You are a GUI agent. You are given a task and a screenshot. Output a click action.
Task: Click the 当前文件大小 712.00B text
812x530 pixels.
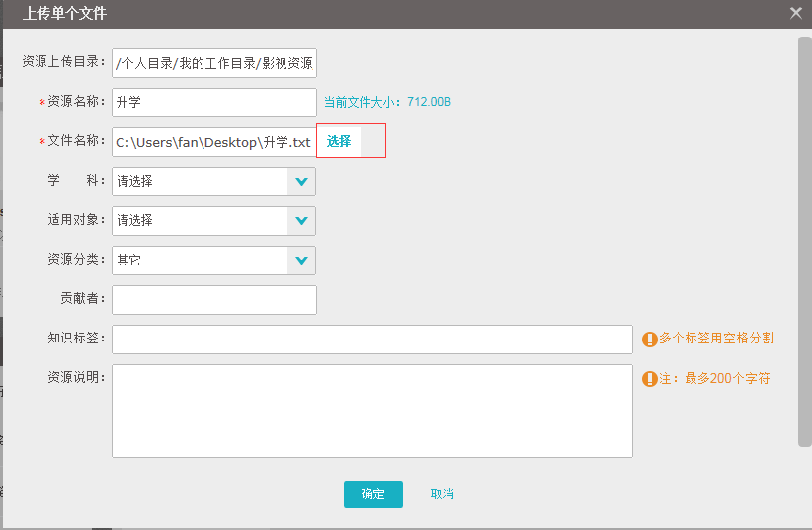(x=387, y=102)
